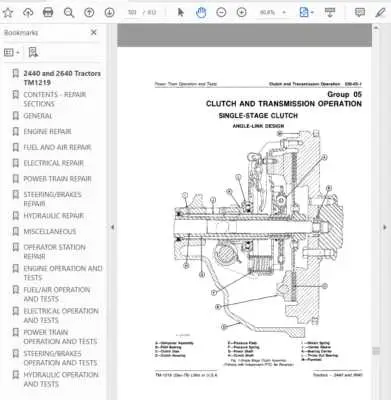Image resolution: width=391 pixels, height=400 pixels.
Task: Open STEERING/BRAKES OPERATION AND TESTS bookmark
Action: 60,358
